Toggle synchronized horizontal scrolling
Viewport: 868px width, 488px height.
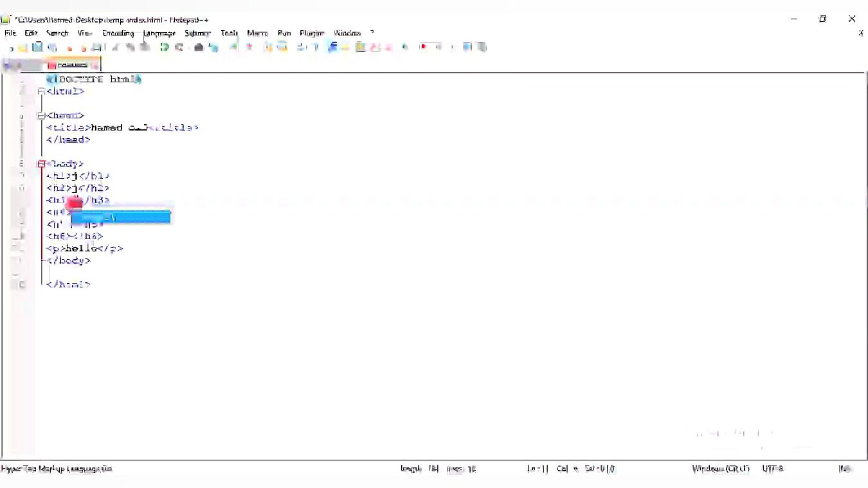282,47
